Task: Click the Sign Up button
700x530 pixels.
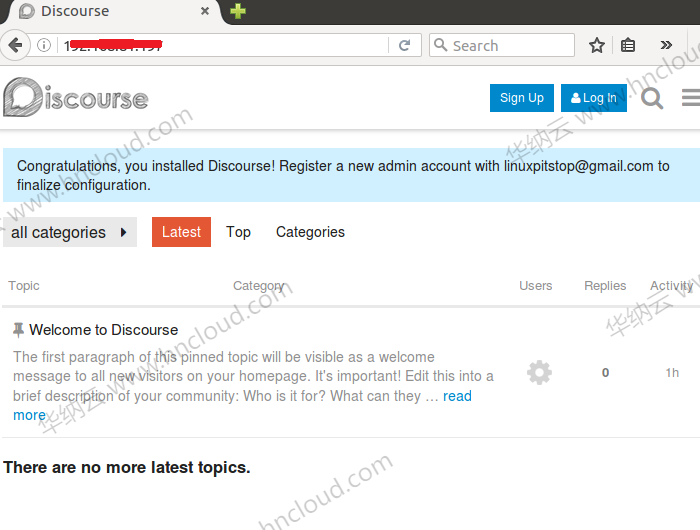Action: click(522, 98)
